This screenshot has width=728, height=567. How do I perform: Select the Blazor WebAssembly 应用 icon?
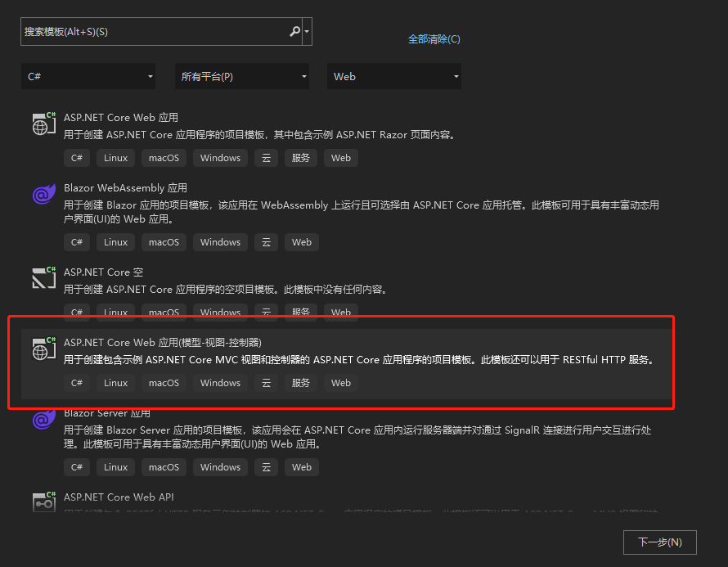click(x=44, y=194)
